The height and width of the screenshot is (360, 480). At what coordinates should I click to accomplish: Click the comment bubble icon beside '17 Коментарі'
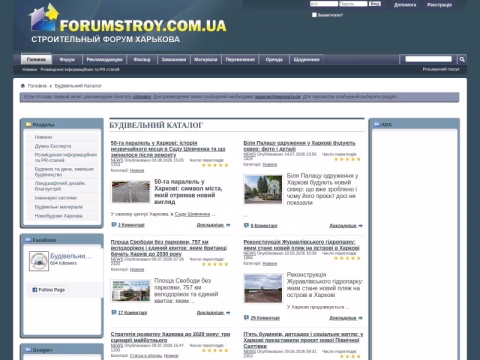pyautogui.click(x=114, y=312)
